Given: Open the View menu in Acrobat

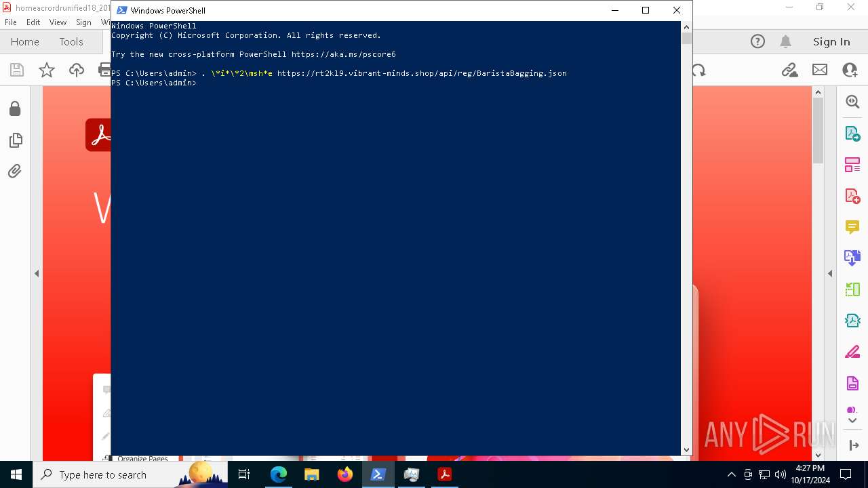Looking at the screenshot, I should (x=58, y=22).
